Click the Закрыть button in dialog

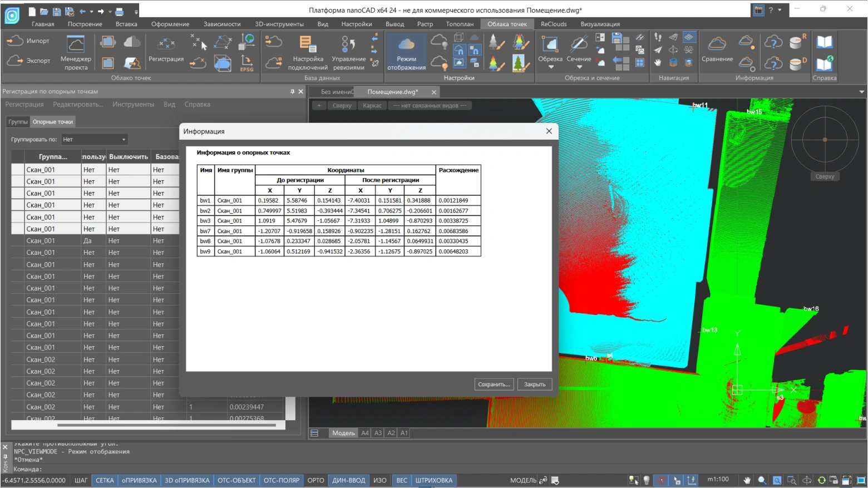pos(534,385)
